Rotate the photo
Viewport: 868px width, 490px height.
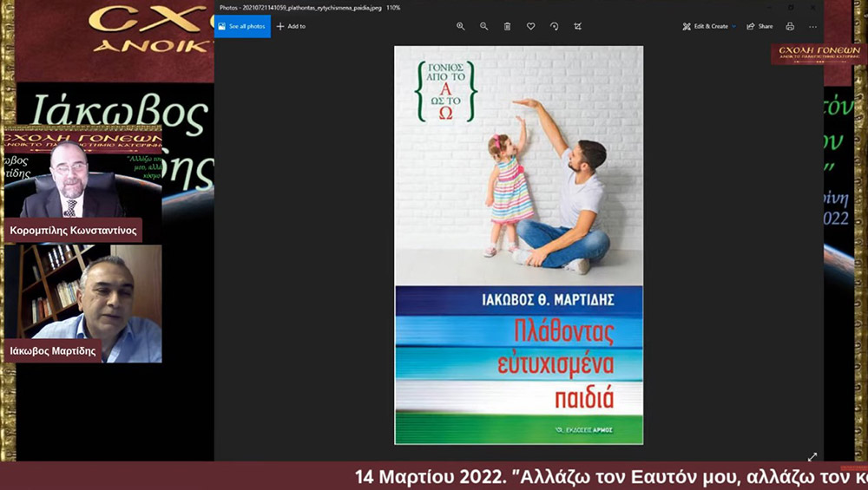554,26
